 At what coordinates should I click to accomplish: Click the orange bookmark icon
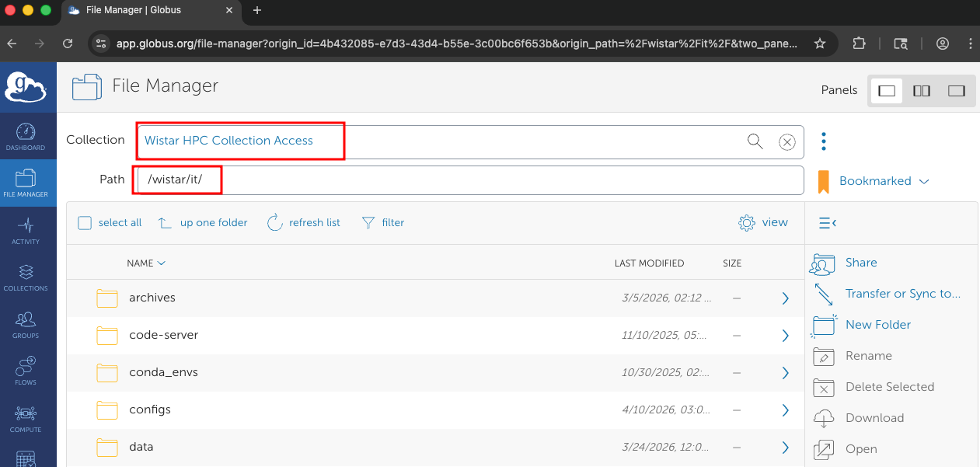click(824, 182)
